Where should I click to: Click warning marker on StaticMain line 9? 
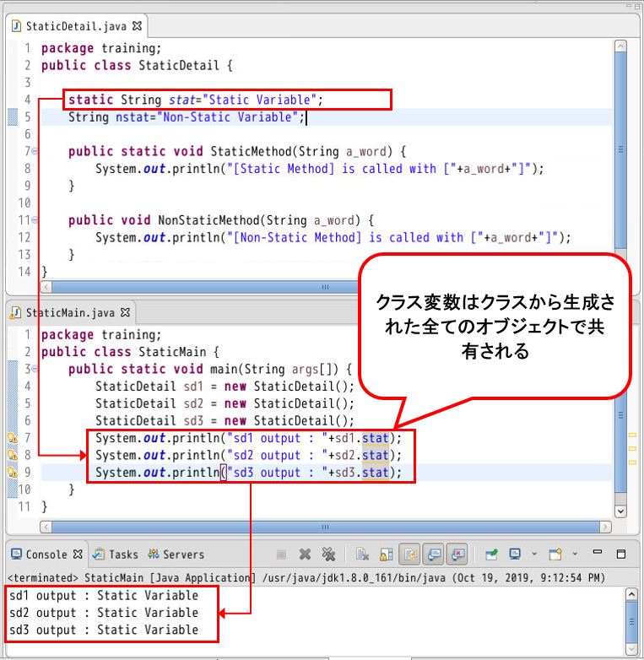coord(13,473)
